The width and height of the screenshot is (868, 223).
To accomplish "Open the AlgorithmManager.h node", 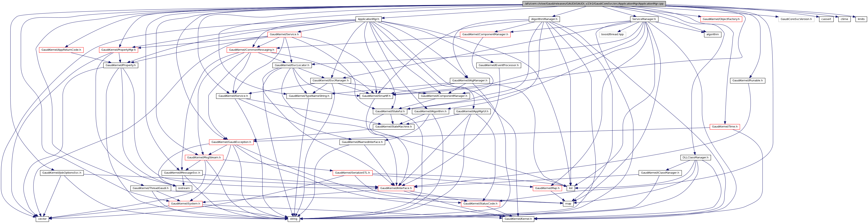I will (x=544, y=19).
